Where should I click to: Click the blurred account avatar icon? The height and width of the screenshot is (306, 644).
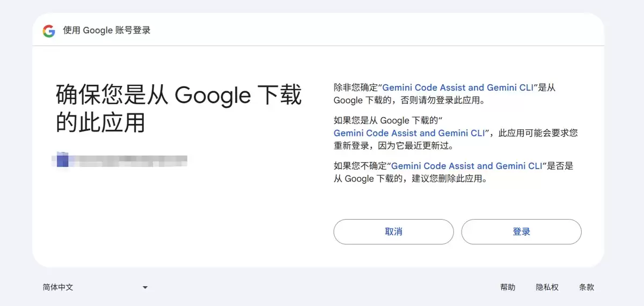coord(62,159)
